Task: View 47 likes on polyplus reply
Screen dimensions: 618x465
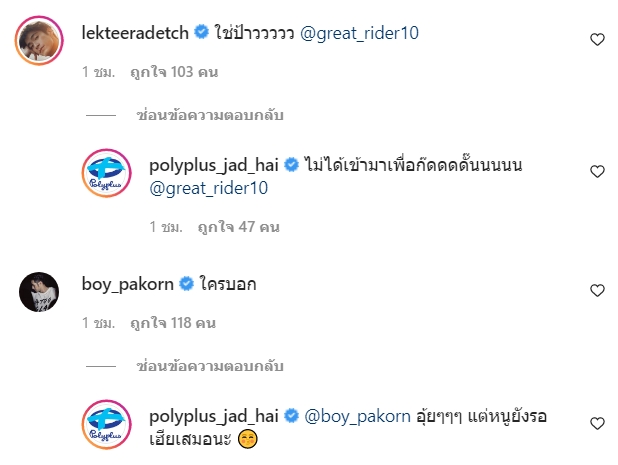Action: point(238,227)
